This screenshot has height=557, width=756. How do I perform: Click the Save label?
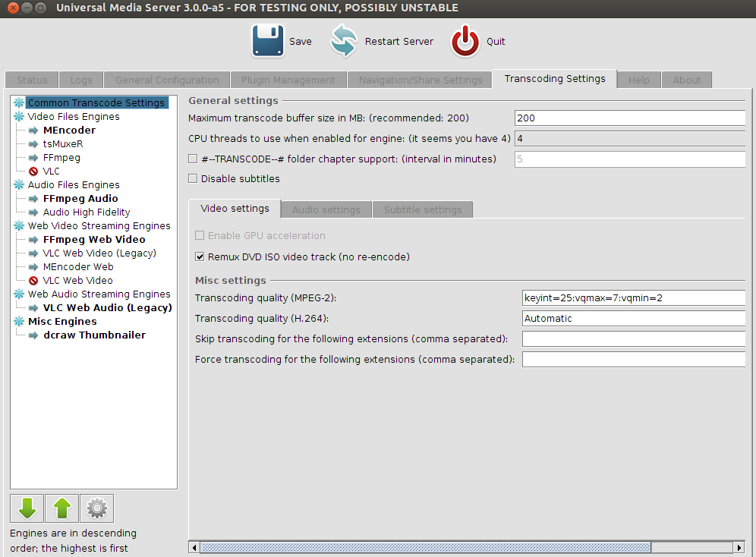[x=301, y=42]
